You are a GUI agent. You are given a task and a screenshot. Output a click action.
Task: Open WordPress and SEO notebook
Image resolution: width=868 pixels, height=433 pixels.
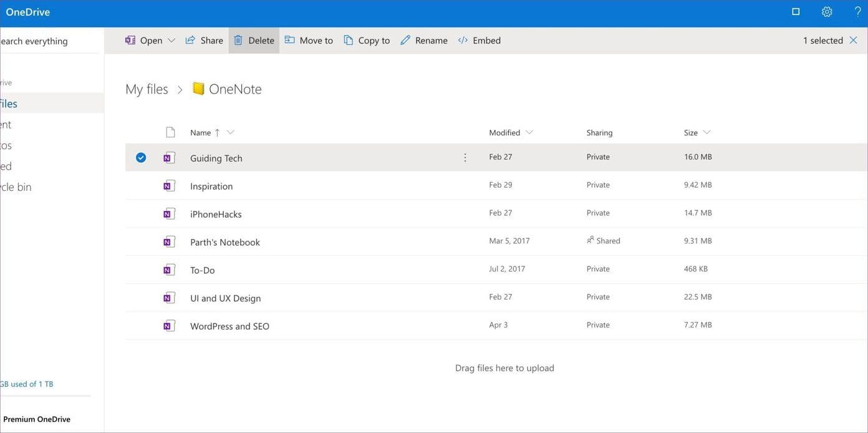(229, 326)
